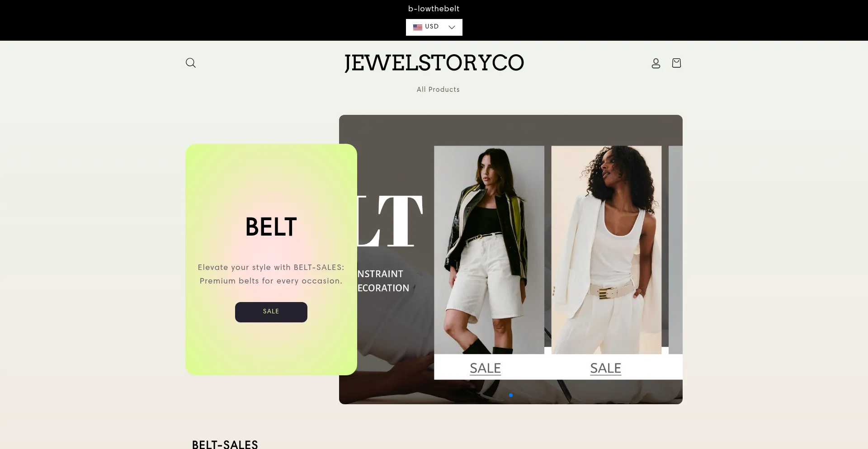This screenshot has height=449, width=868.
Task: Click the partially visible third slide image
Action: [x=675, y=250]
